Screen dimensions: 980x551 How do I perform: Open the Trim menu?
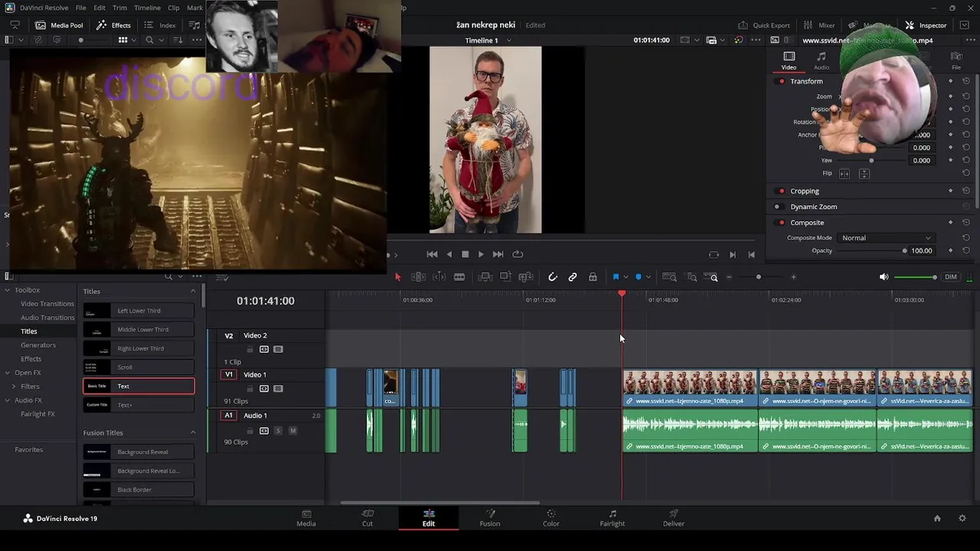coord(120,8)
